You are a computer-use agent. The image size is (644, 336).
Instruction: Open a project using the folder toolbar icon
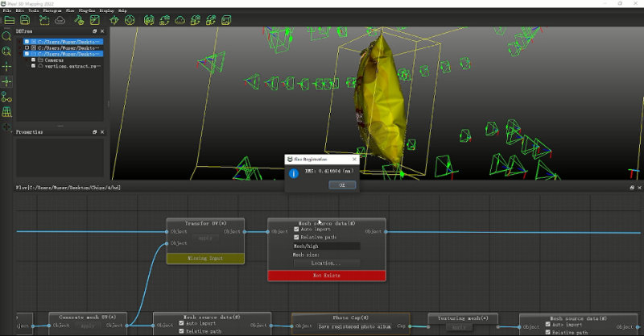click(x=9, y=19)
